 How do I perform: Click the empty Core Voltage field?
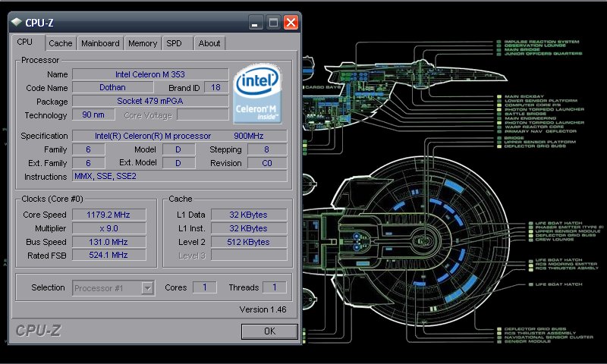point(203,115)
